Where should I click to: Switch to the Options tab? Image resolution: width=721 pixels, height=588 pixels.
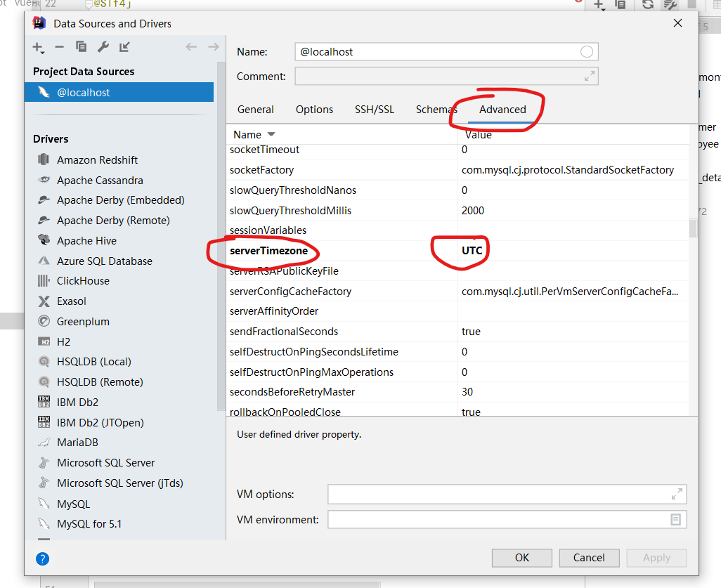tap(315, 110)
